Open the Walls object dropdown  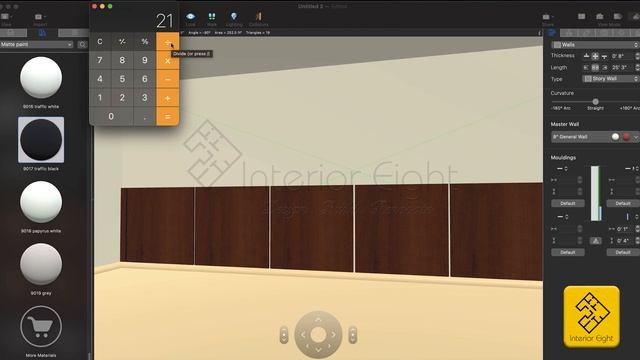pyautogui.click(x=595, y=44)
